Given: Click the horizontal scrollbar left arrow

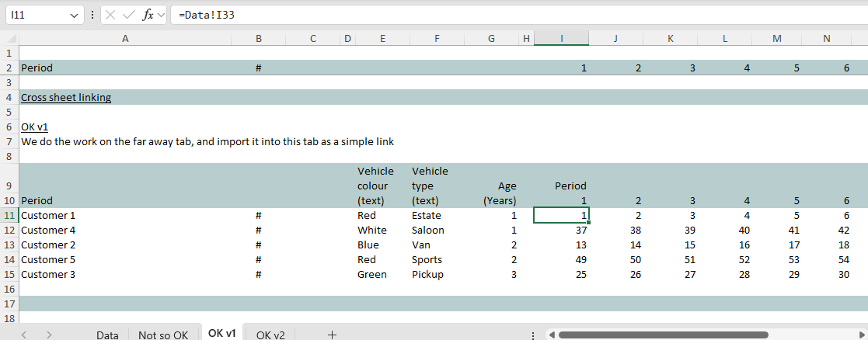Looking at the screenshot, I should click(550, 335).
